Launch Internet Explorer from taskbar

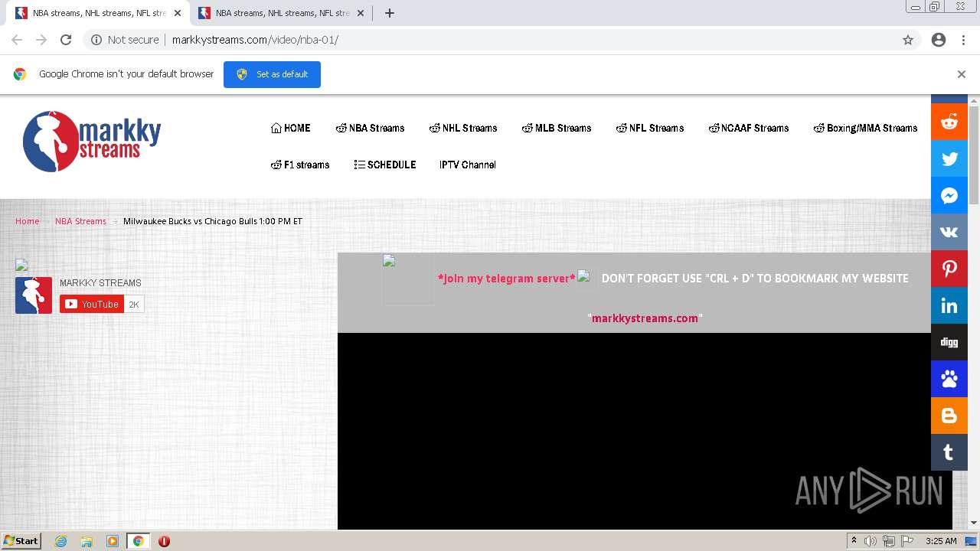pos(60,541)
